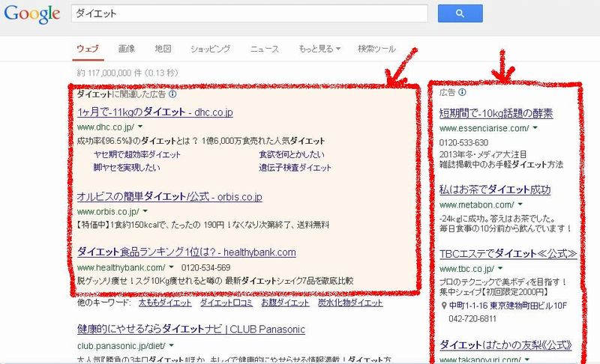Expand the arrow next to www.essenciarise.com/
This screenshot has height=364, width=600.
pos(535,127)
